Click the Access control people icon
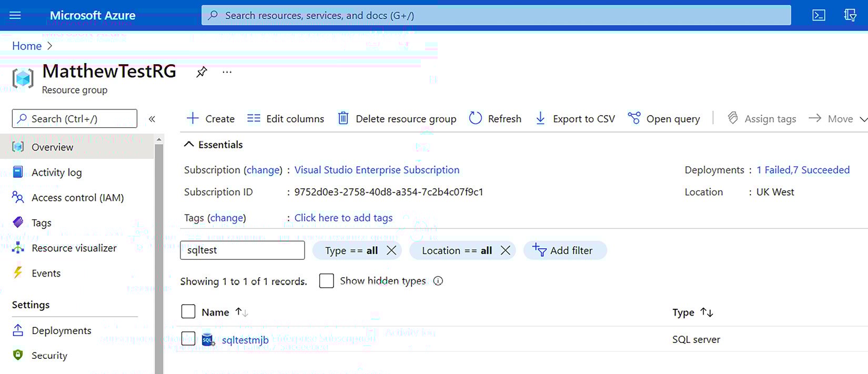Image resolution: width=868 pixels, height=374 pixels. pyautogui.click(x=18, y=197)
